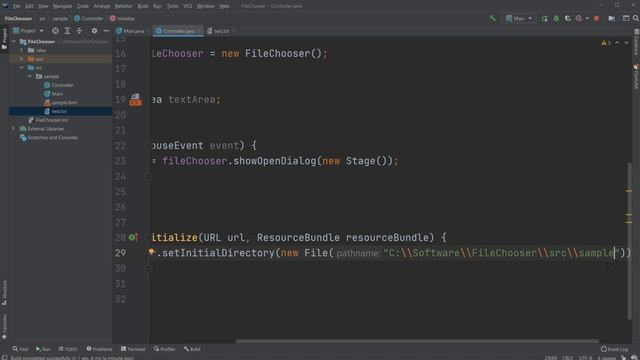Build project with the hammer icon
The height and width of the screenshot is (360, 640).
click(x=492, y=18)
